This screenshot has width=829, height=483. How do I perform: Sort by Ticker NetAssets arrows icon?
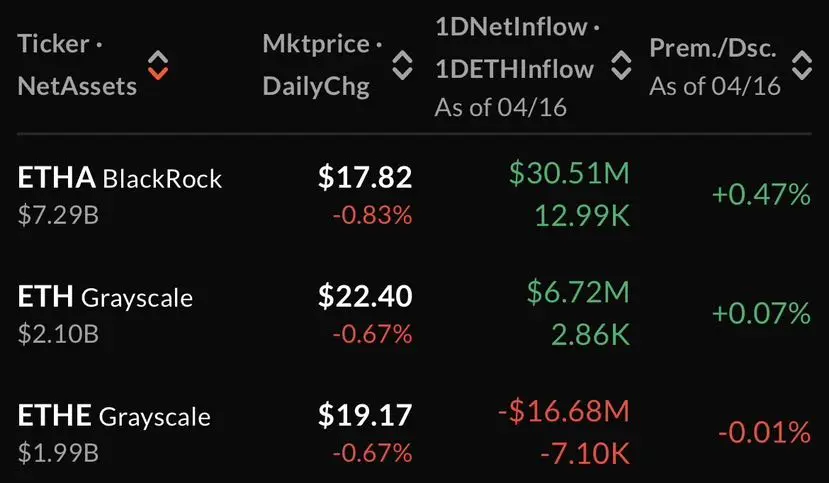158,66
